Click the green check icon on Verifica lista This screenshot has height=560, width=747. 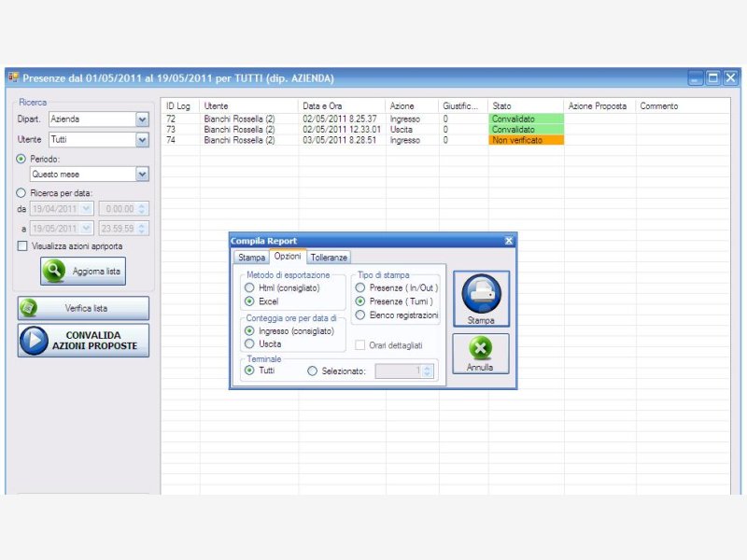tap(29, 308)
